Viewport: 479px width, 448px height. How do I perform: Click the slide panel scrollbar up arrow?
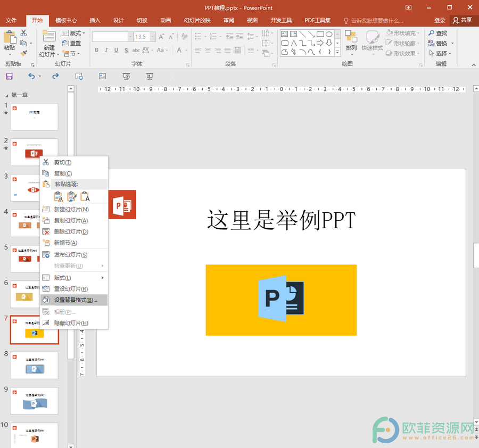coord(71,88)
